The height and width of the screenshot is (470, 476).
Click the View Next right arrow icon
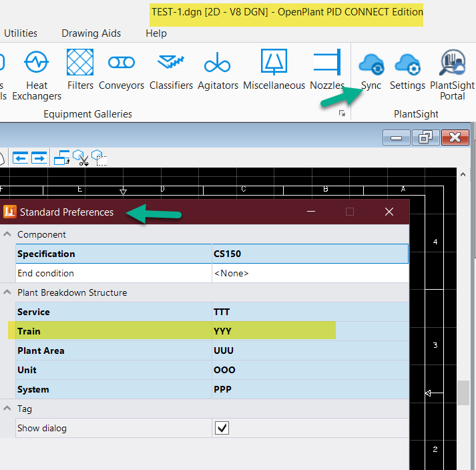pyautogui.click(x=39, y=158)
